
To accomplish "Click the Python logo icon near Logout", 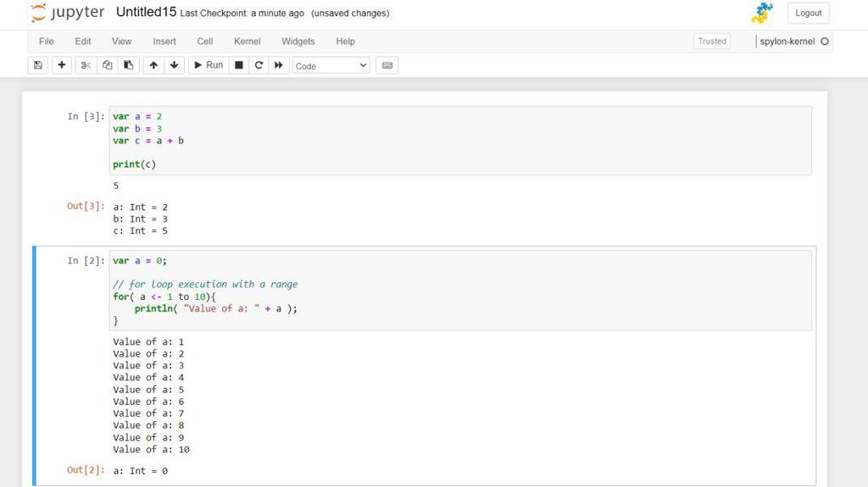I will pos(762,13).
